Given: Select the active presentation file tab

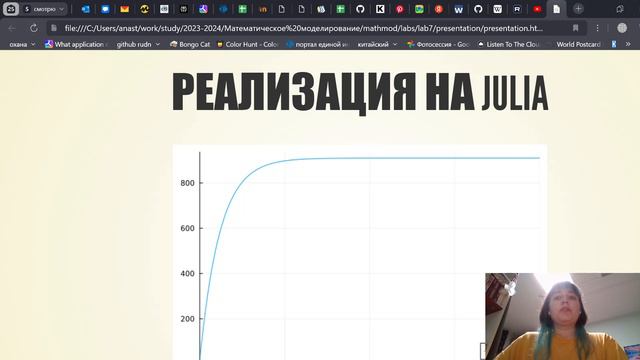Looking at the screenshot, I should [x=557, y=9].
